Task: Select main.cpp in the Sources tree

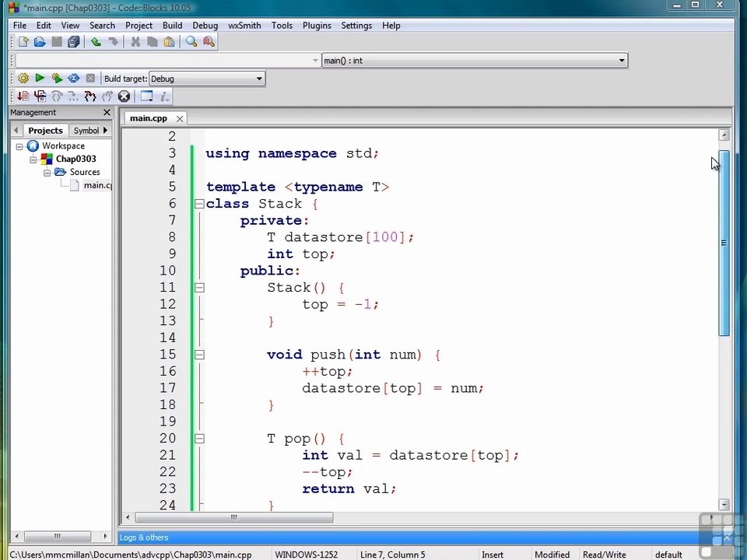Action: pyautogui.click(x=97, y=185)
